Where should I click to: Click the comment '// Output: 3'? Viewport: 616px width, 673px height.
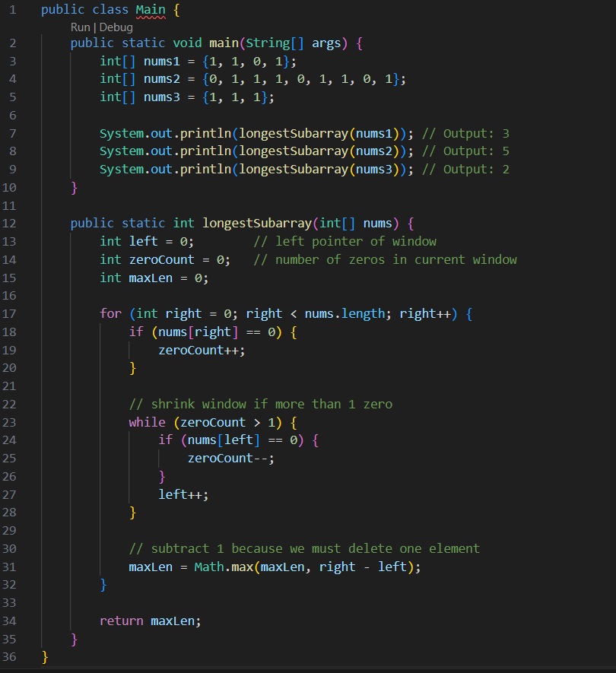coord(465,134)
